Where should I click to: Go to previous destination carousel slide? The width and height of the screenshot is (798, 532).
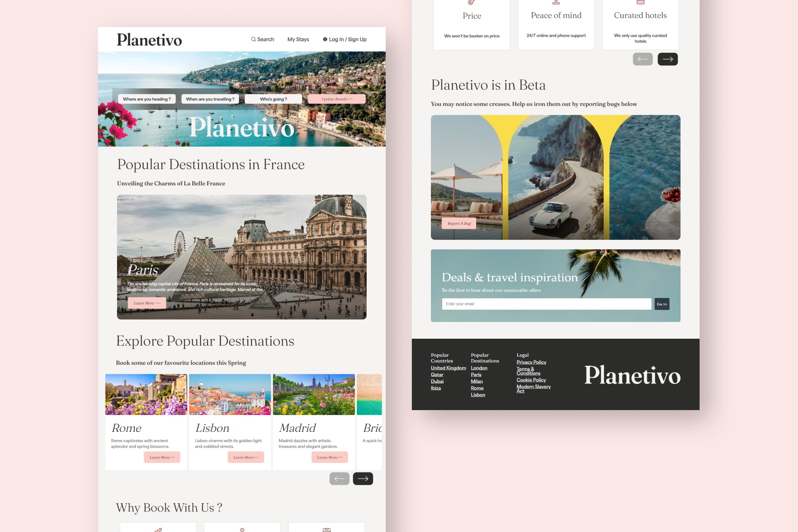pos(339,479)
